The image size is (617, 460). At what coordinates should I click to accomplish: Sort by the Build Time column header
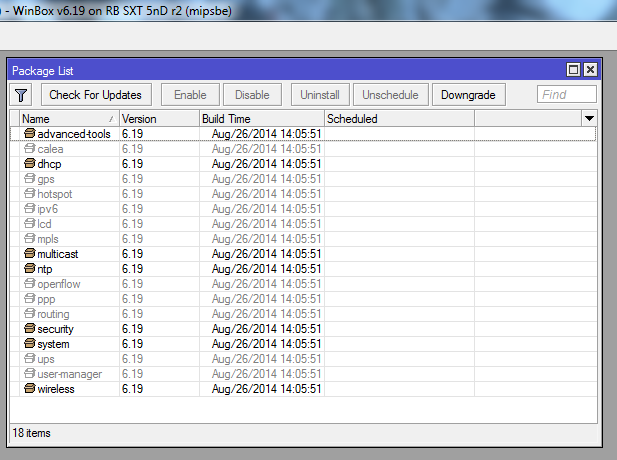point(262,118)
